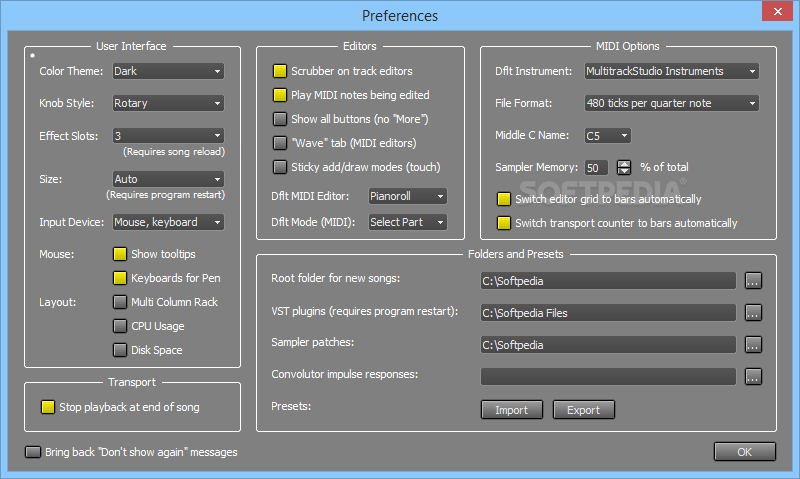
Task: Browse for Sampler patches folder
Action: click(753, 345)
